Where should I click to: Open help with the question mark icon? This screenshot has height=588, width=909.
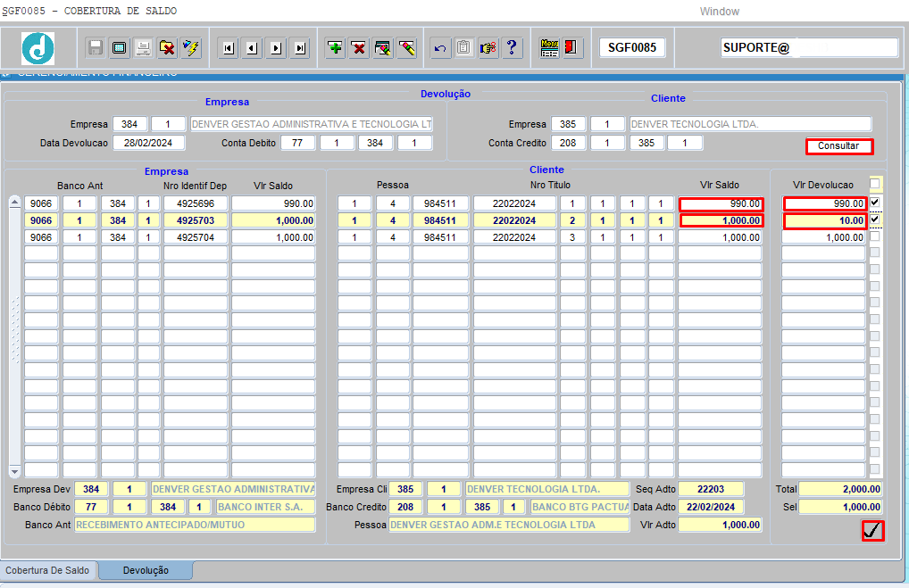pos(512,47)
